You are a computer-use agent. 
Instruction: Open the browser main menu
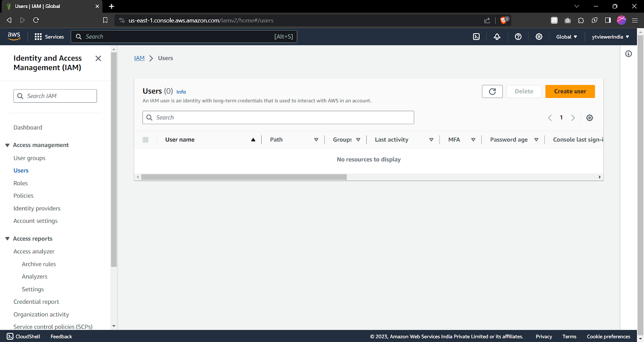pos(635,20)
